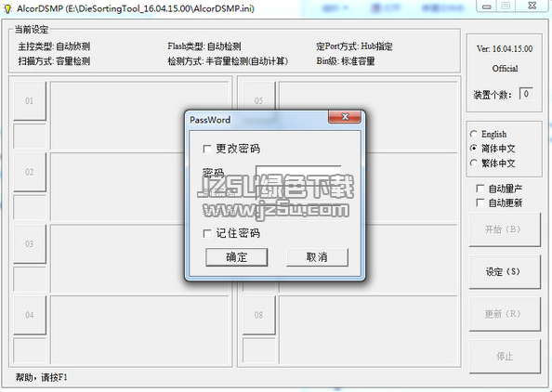552x392 pixels.
Task: Tick the 记住密码 checkbox
Action: point(207,233)
